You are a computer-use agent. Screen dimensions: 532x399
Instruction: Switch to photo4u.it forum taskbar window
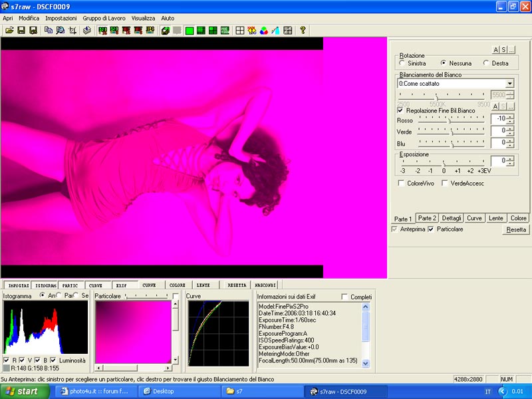click(x=96, y=392)
